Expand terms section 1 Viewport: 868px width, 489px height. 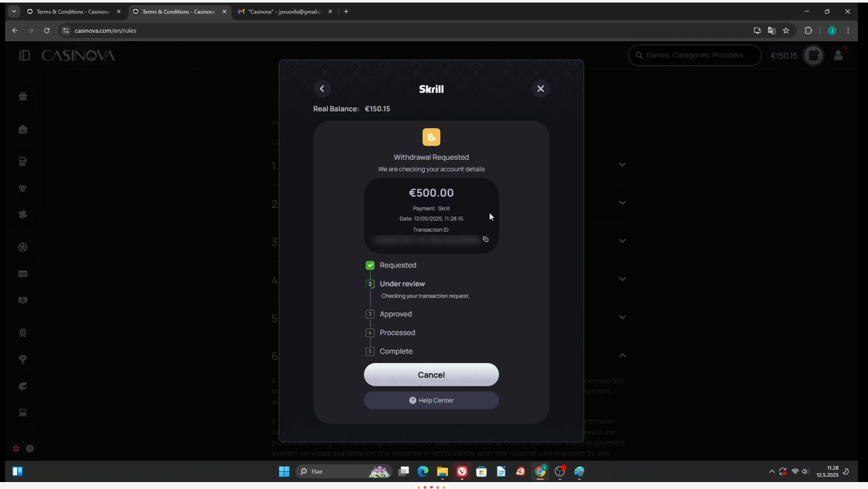click(623, 164)
